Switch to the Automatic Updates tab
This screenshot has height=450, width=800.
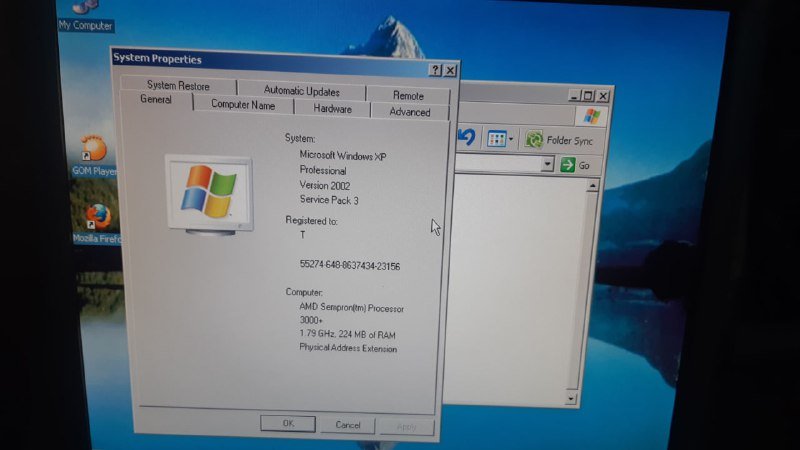pos(302,91)
